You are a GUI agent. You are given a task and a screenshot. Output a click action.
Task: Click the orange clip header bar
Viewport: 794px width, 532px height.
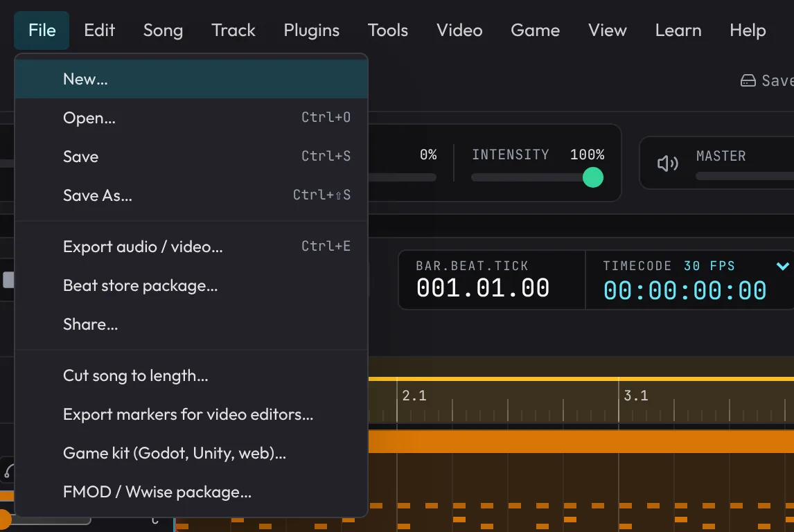point(581,441)
